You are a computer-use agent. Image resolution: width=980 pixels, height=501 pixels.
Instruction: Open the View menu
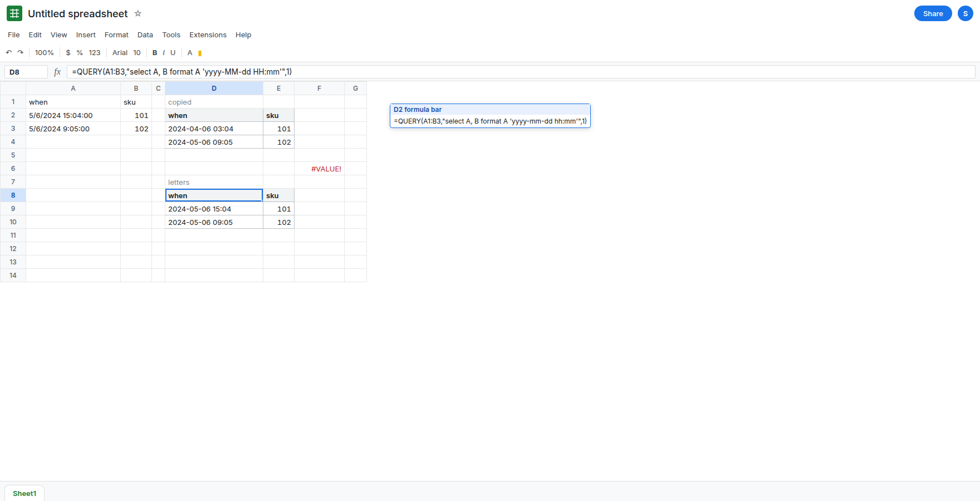click(59, 35)
